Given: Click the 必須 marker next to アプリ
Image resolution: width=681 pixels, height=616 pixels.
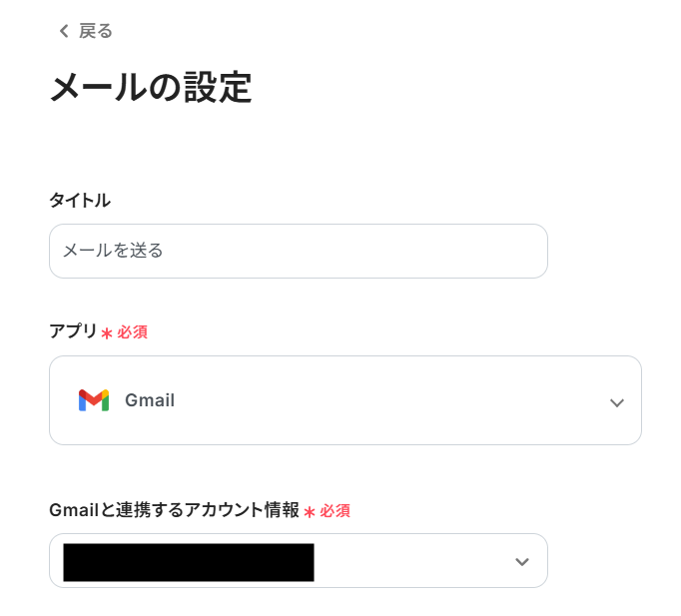Looking at the screenshot, I should [x=132, y=332].
